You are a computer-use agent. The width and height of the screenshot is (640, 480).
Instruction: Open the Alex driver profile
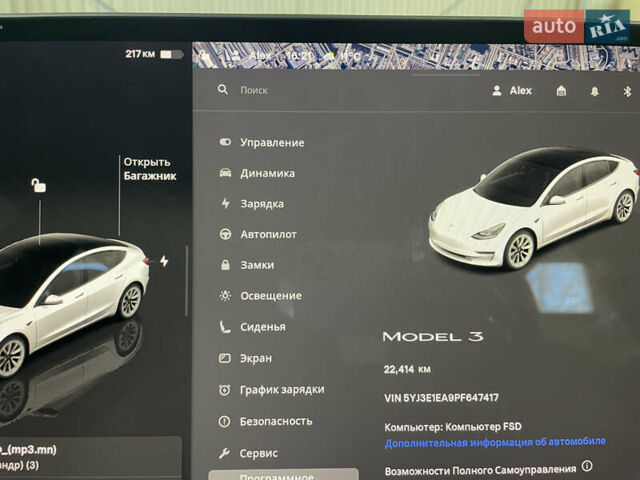[x=512, y=90]
